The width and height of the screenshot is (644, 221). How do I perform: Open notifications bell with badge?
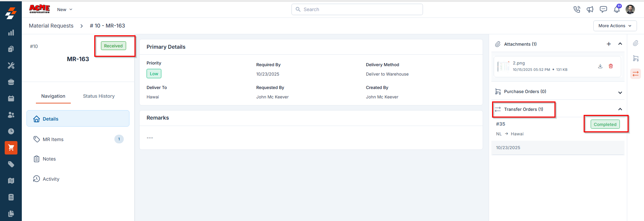tap(617, 9)
